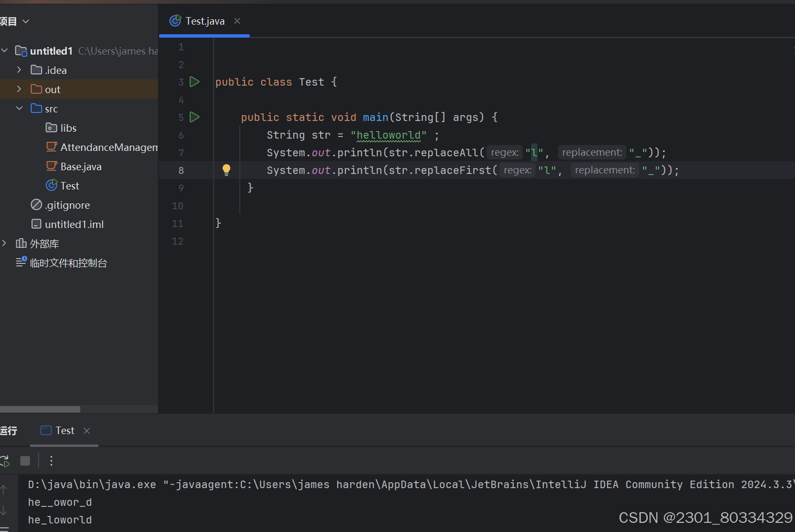This screenshot has height=532, width=795.
Task: Stop the running process
Action: coord(25,461)
